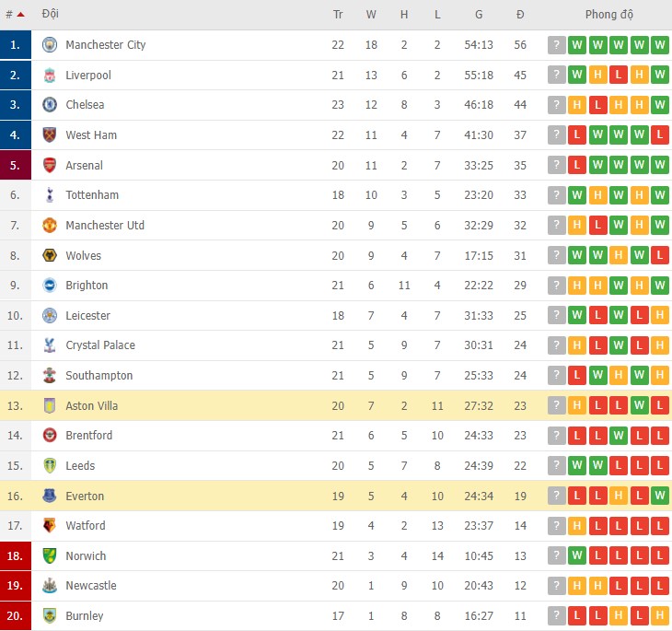Sort standings by the Đ points column
The width and height of the screenshot is (672, 631).
(x=520, y=15)
